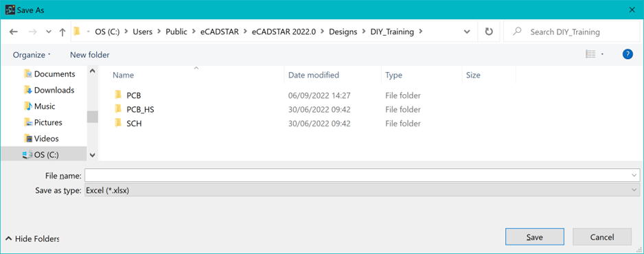
Task: Expand the view options arrow
Action: (603, 54)
